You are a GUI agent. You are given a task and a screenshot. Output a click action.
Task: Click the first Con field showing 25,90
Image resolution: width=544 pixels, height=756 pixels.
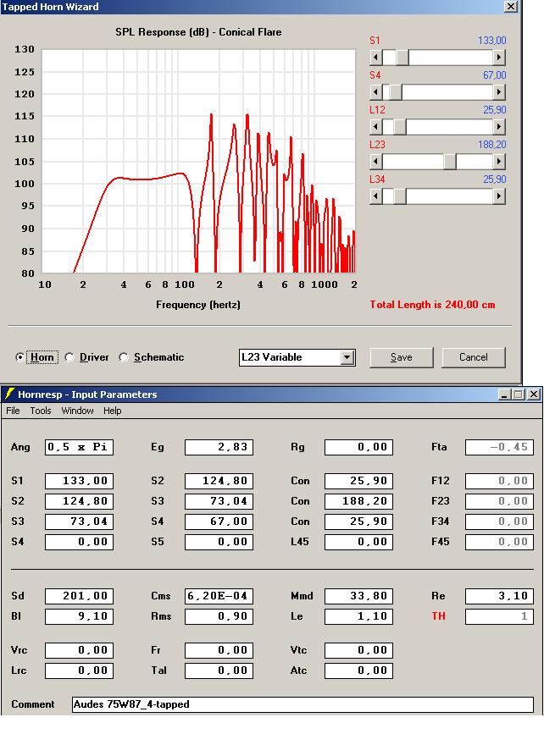tap(358, 481)
